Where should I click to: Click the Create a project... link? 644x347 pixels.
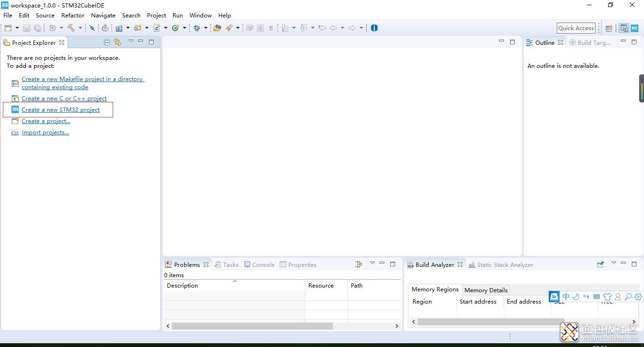46,121
